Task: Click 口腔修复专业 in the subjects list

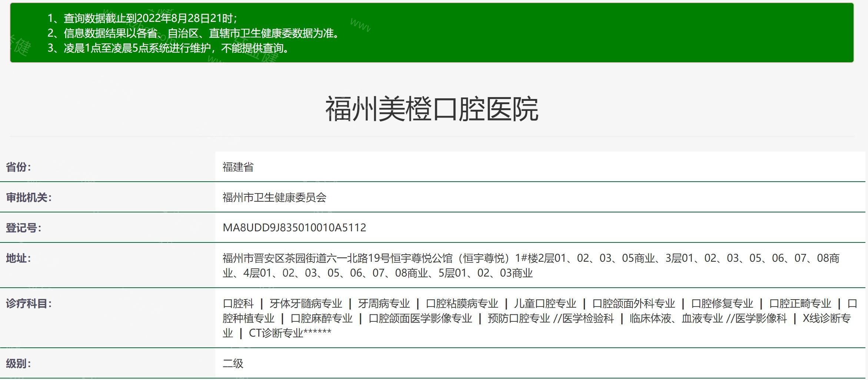Action: click(722, 304)
